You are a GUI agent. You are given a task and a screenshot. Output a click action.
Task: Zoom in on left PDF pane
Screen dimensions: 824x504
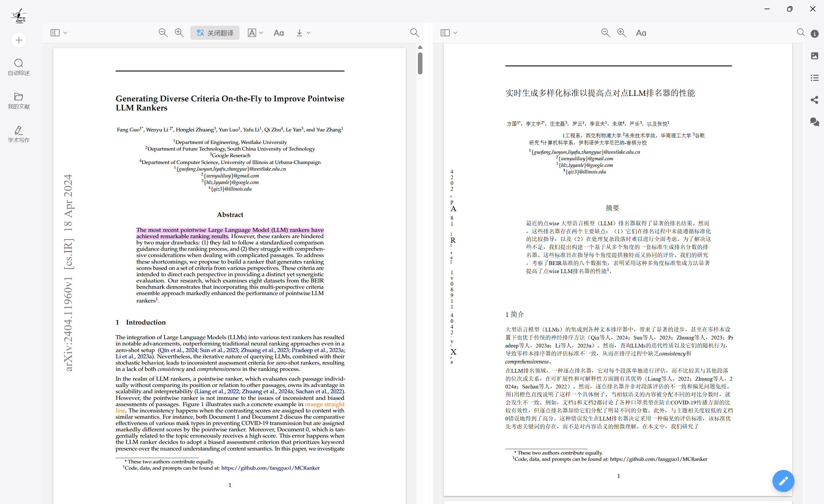[x=179, y=33]
